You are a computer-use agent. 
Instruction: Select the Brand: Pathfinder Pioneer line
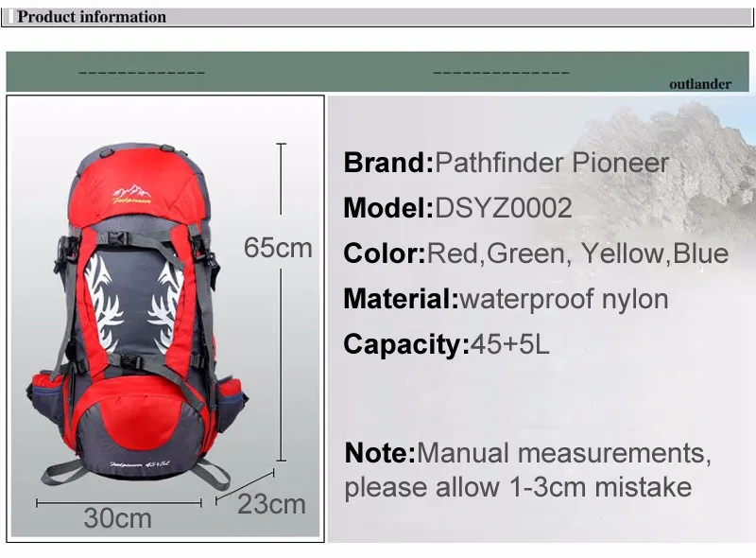pos(506,163)
